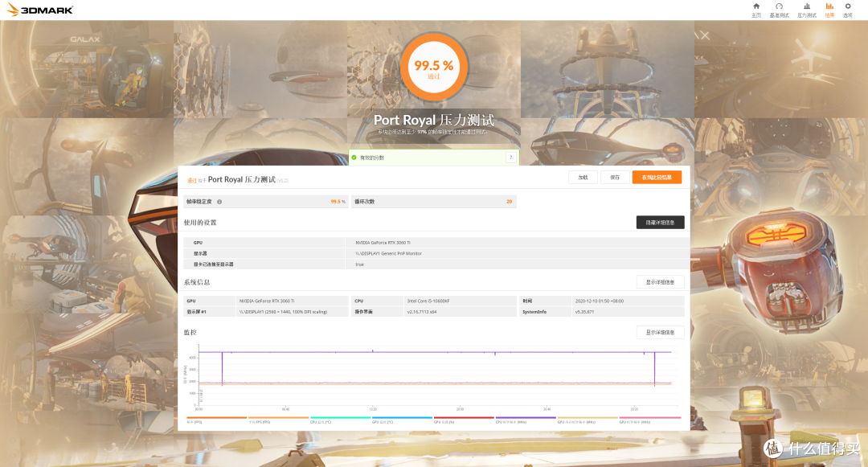
Task: Click the loop count value 20
Action: 509,202
